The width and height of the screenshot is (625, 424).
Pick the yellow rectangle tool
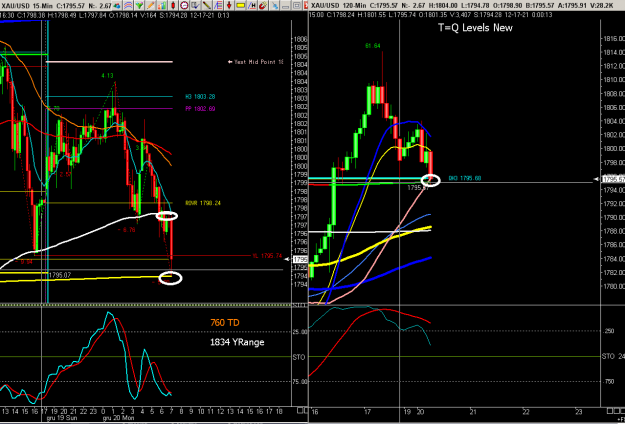[x=240, y=6]
